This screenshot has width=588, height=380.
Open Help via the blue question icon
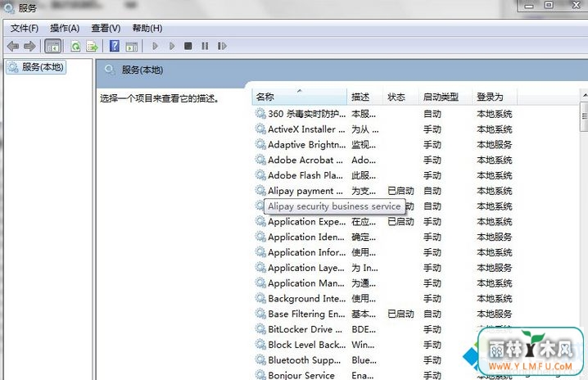point(115,46)
